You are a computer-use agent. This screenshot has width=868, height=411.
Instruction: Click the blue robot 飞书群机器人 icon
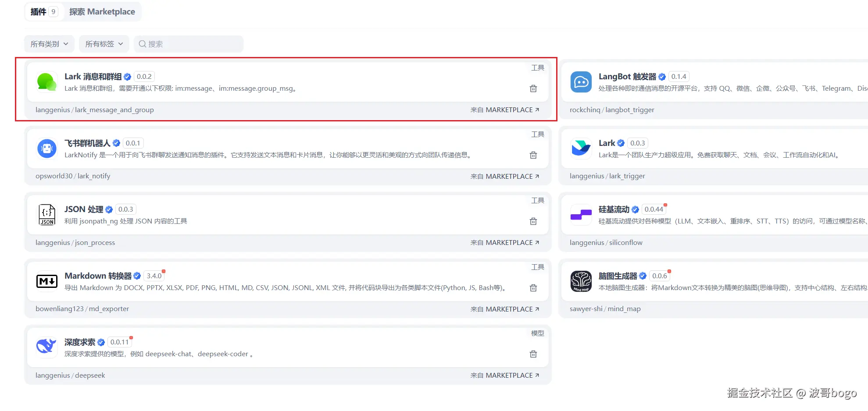(47, 149)
